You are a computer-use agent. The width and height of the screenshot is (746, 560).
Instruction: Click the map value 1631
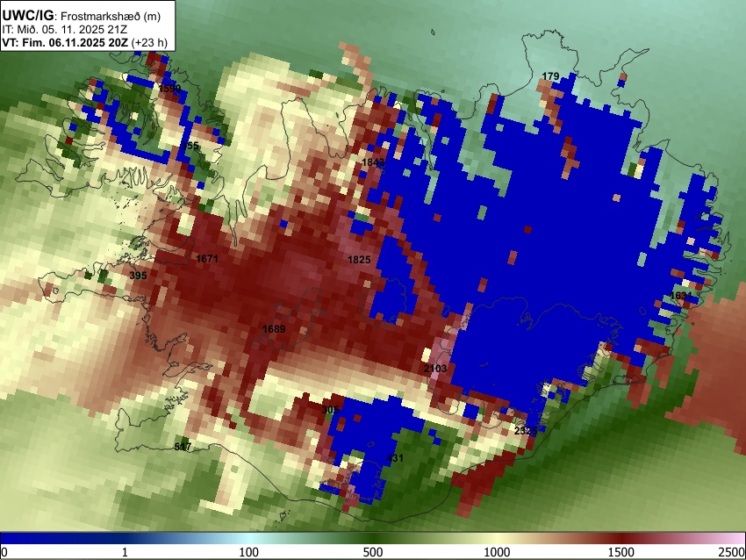click(681, 296)
